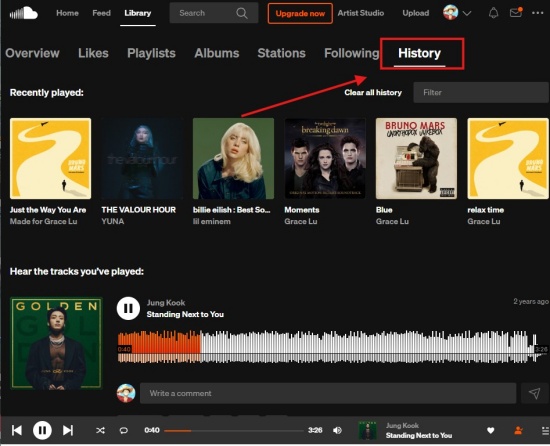Click the user avatar in top bar

tap(450, 13)
